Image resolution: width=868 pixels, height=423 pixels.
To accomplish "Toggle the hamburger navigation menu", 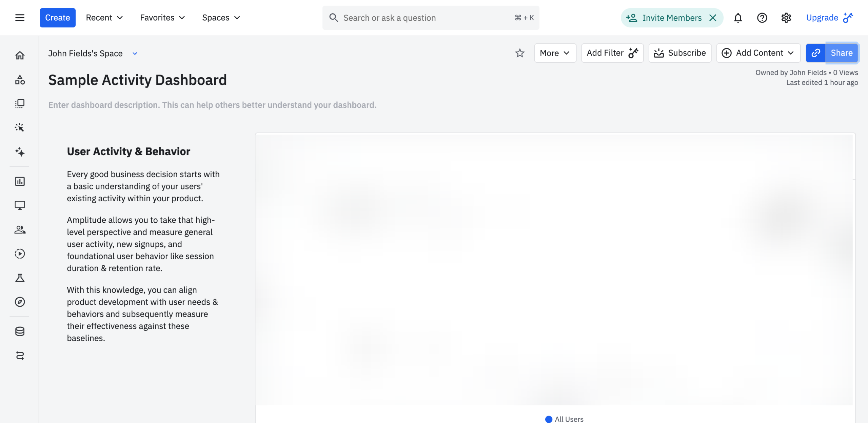I will pyautogui.click(x=20, y=18).
